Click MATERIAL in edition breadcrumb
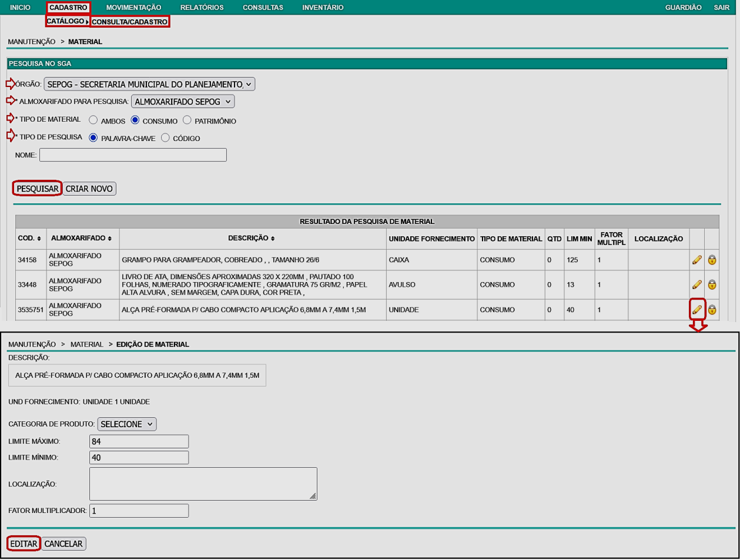This screenshot has width=740, height=560. tap(86, 344)
